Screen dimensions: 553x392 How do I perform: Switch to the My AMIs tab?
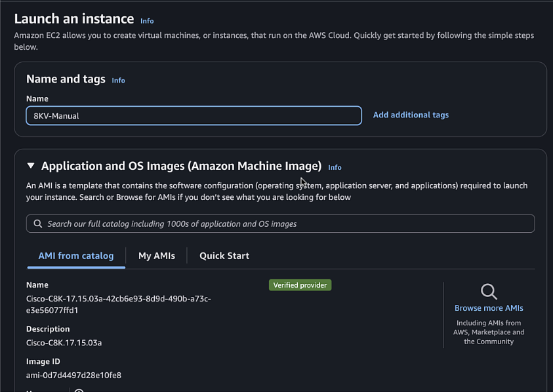(157, 256)
